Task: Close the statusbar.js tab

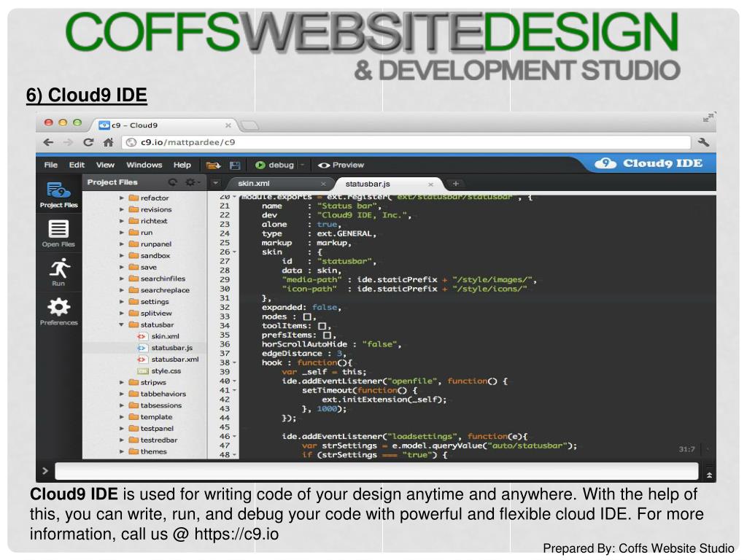Action: coord(430,184)
